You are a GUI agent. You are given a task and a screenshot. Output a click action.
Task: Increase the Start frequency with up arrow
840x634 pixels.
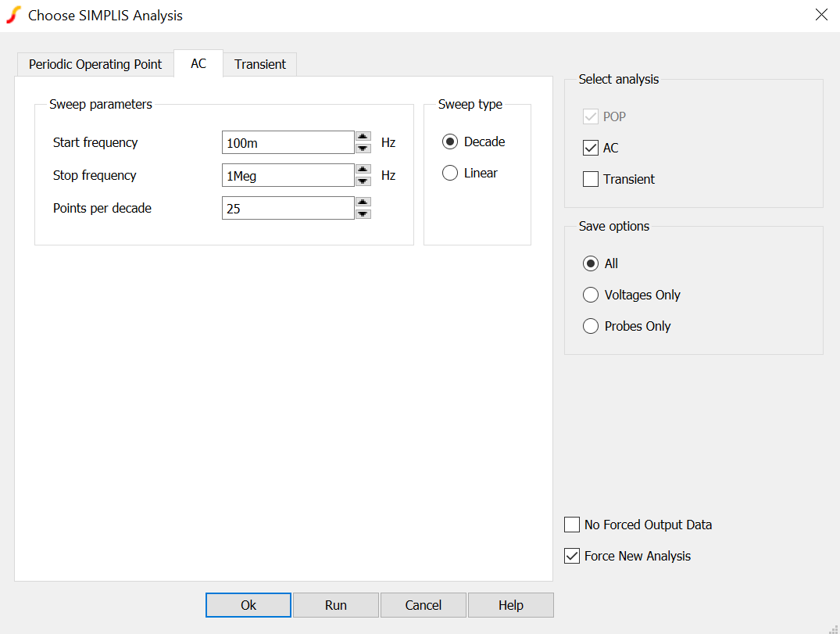tap(363, 137)
